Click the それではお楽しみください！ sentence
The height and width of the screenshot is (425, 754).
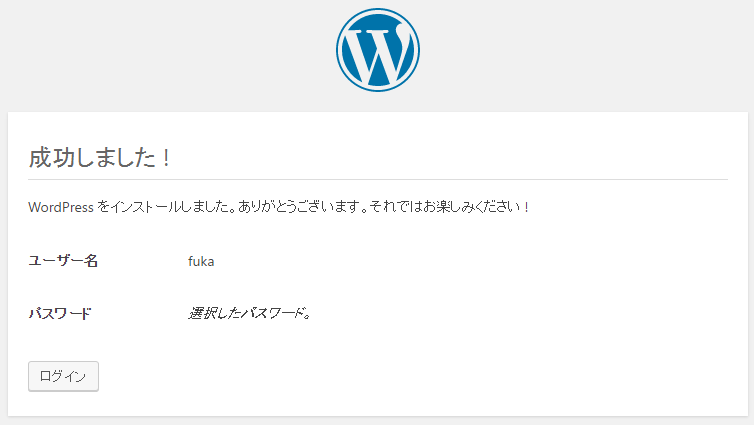coord(450,207)
